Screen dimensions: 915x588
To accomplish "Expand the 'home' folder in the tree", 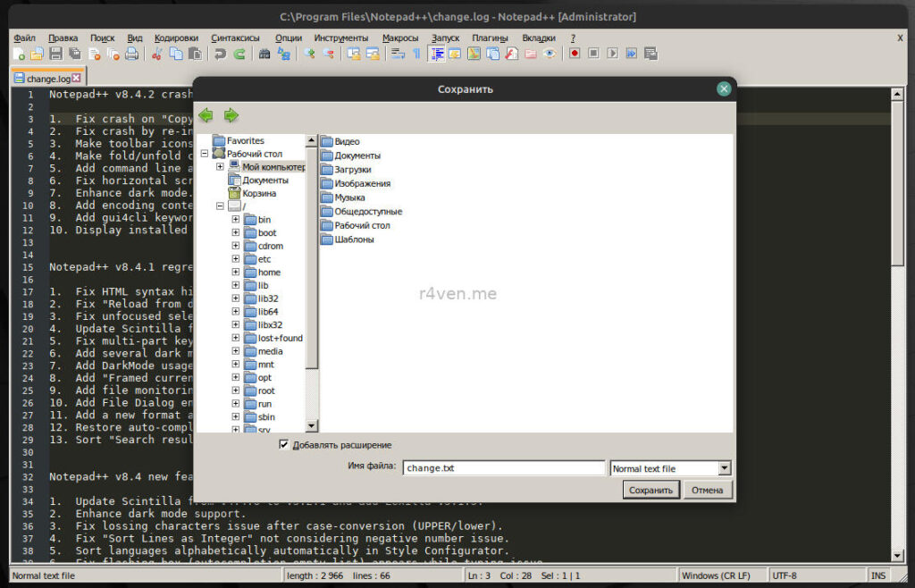I will click(236, 273).
